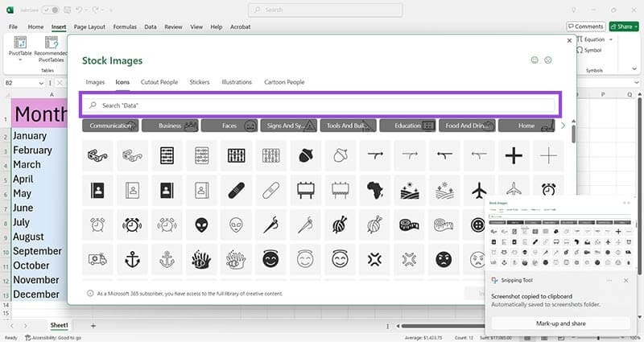Pick the ringing alarm clock solid icon
The width and height of the screenshot is (644, 342).
tap(132, 225)
